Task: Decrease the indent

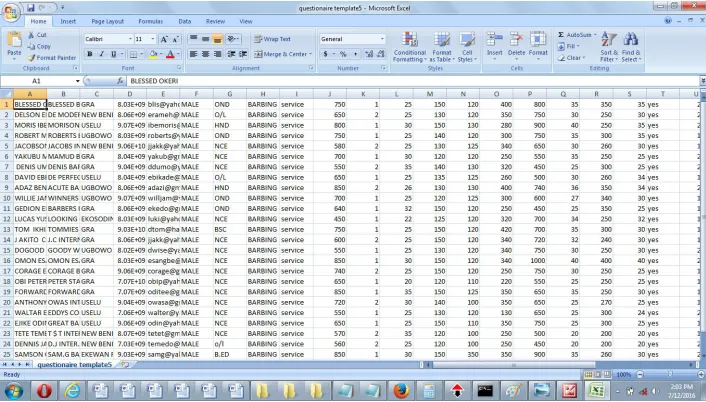Action: [231, 54]
